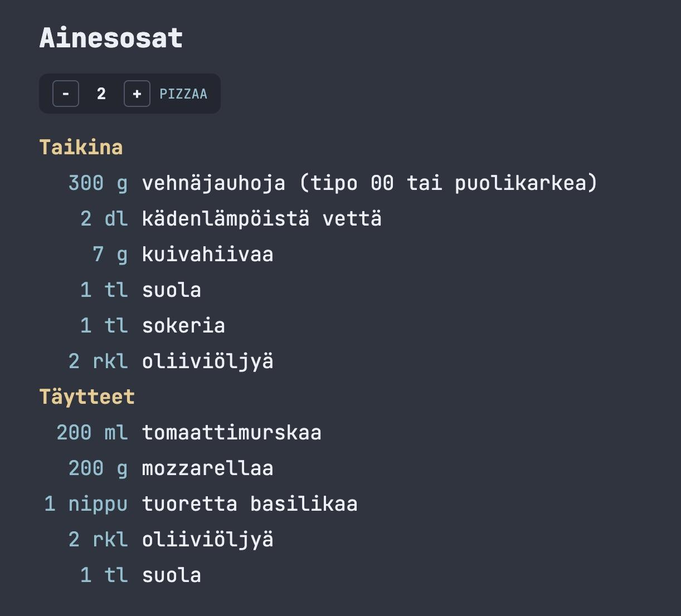681x616 pixels.
Task: Select the kädenlämpöistä vettä ingredient
Action: 261,219
